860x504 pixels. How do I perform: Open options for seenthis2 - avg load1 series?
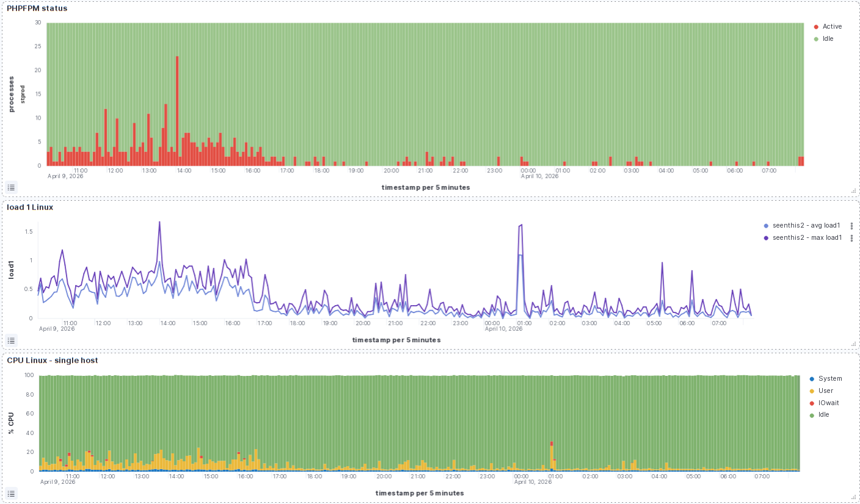851,226
